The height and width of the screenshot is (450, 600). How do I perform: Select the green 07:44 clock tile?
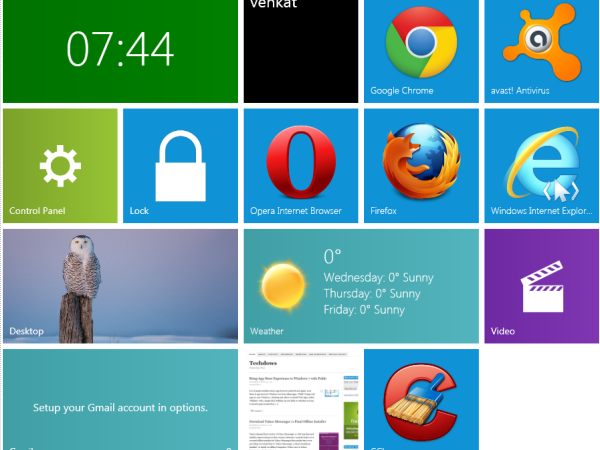pos(120,50)
